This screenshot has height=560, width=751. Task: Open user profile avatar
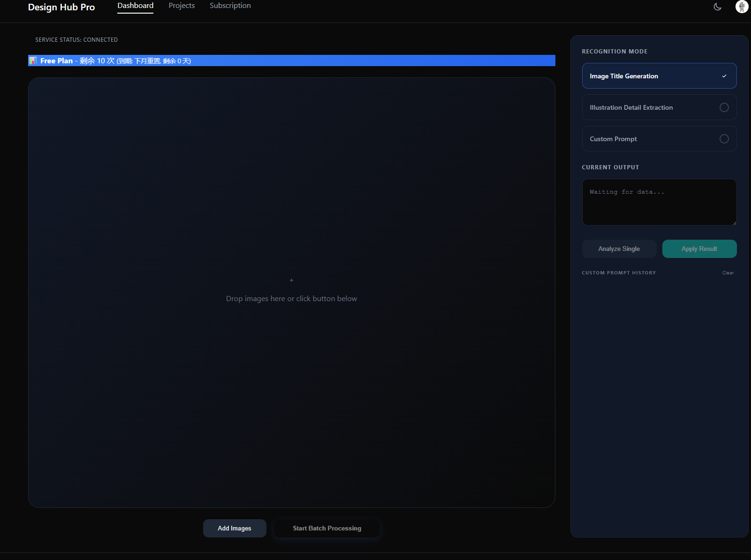[742, 7]
